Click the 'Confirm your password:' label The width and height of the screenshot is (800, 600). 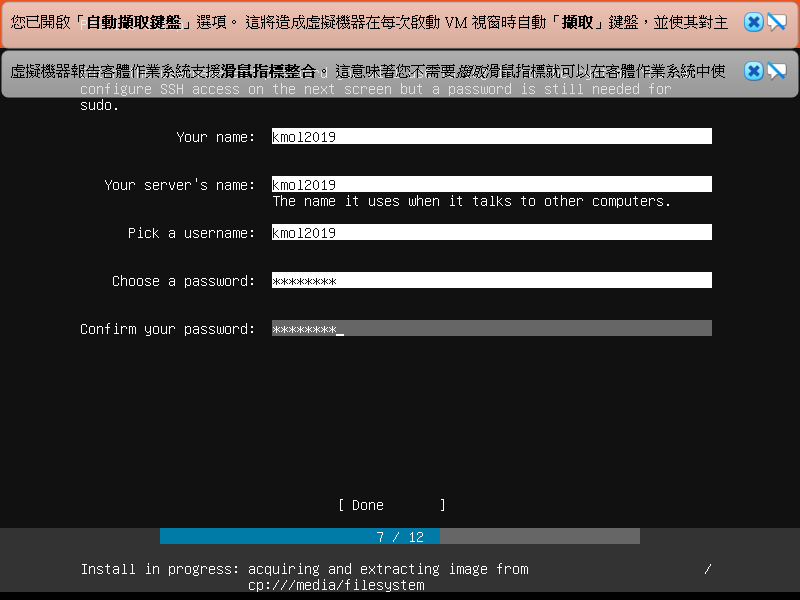tap(167, 329)
